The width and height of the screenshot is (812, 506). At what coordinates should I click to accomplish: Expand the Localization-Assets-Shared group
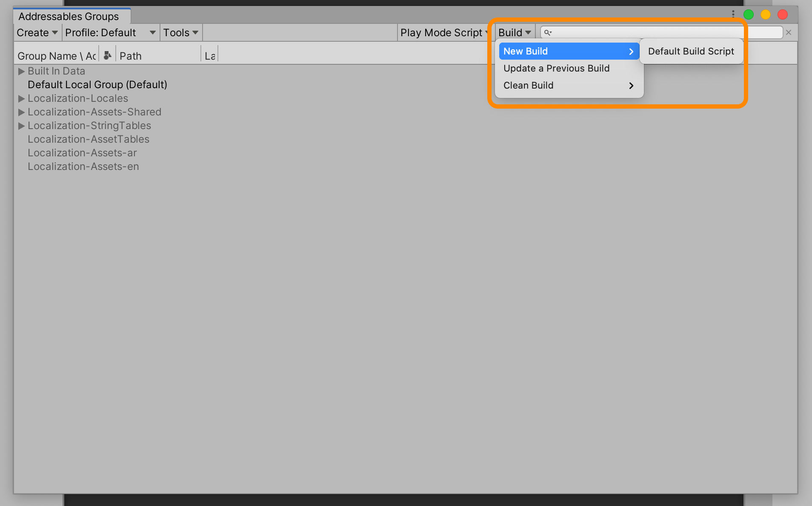coord(21,112)
